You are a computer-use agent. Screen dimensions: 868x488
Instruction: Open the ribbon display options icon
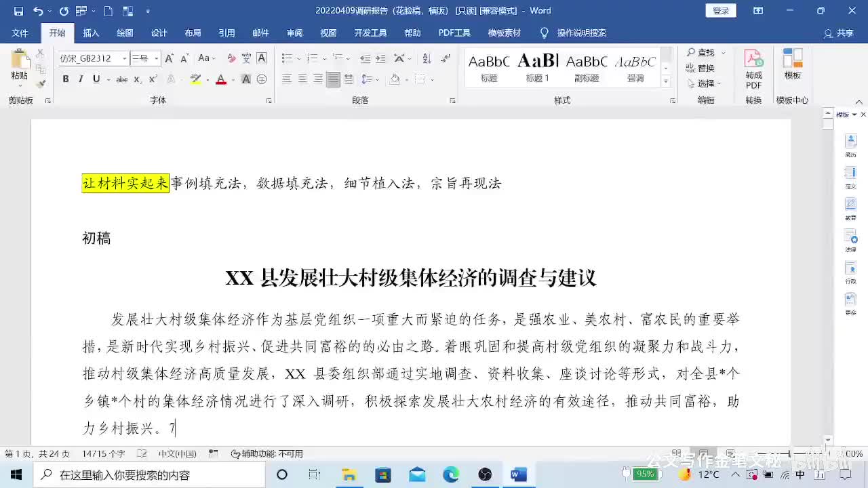pos(758,11)
